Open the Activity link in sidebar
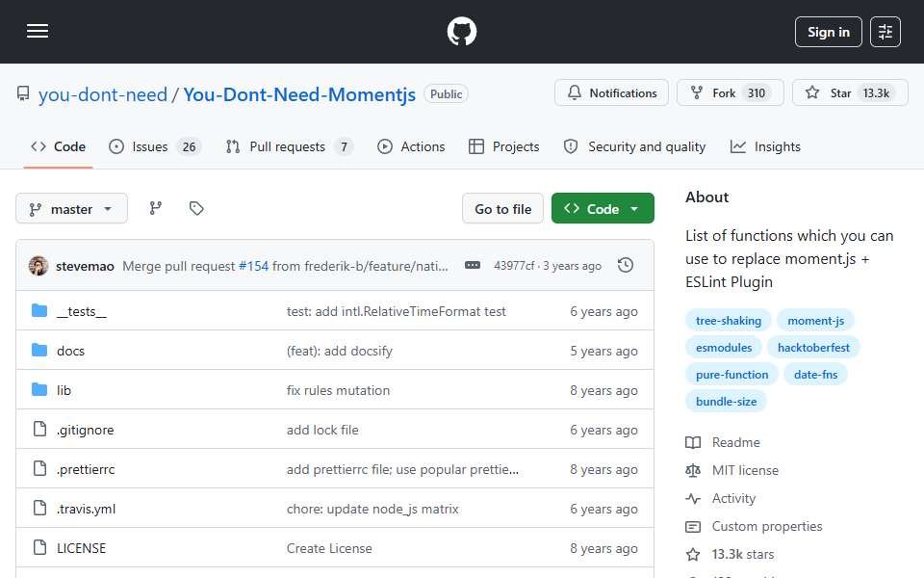The image size is (924, 578). (721, 498)
